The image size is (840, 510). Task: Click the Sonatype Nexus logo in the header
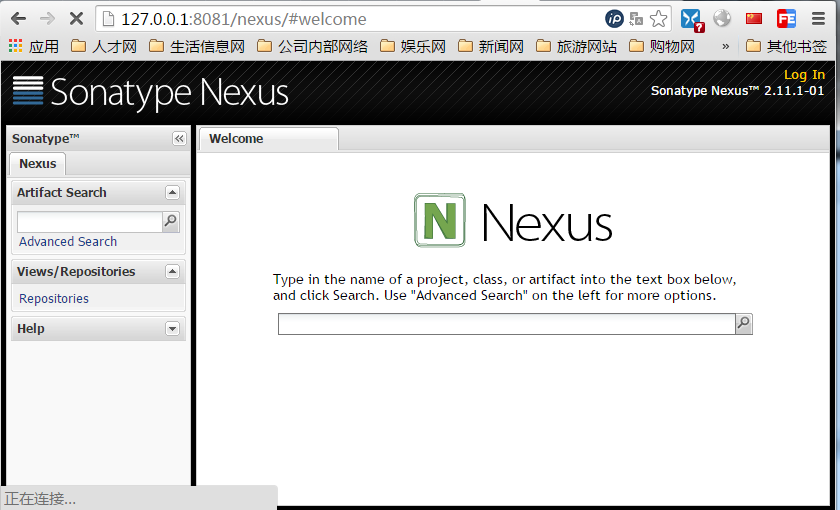point(151,92)
